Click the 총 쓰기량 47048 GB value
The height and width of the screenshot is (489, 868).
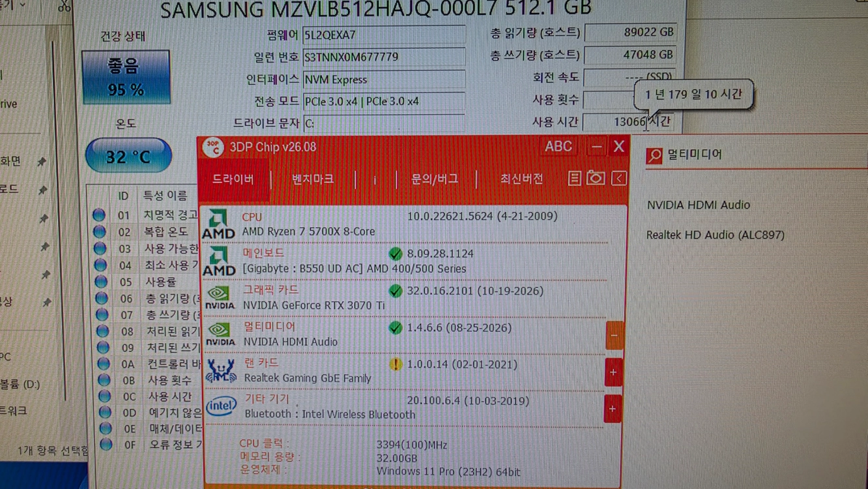[630, 55]
